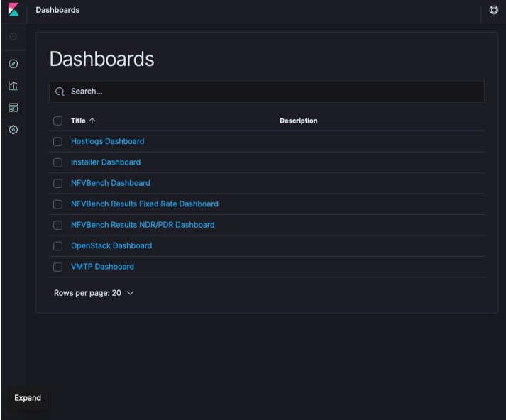Click the Dashboards breadcrumb in top bar

click(57, 10)
